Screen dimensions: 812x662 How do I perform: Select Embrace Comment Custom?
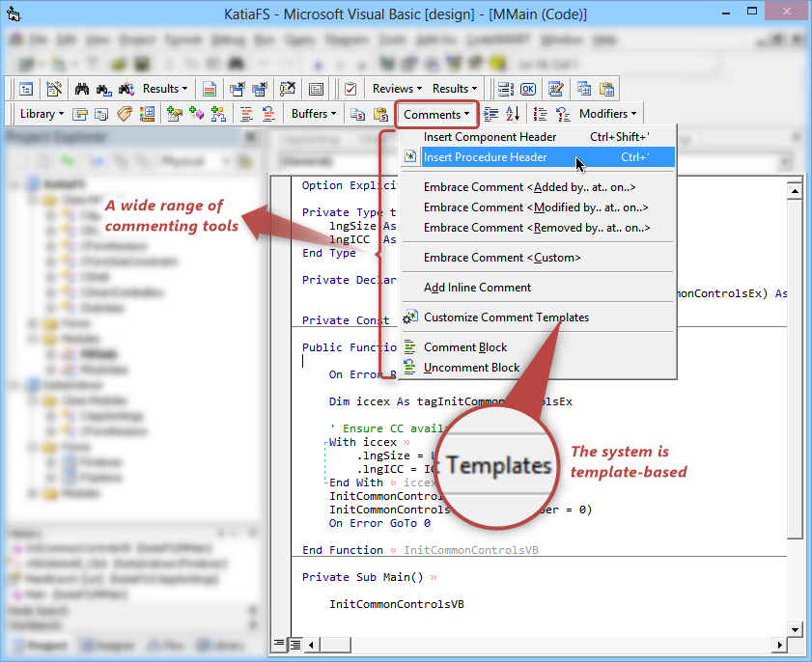click(538, 258)
